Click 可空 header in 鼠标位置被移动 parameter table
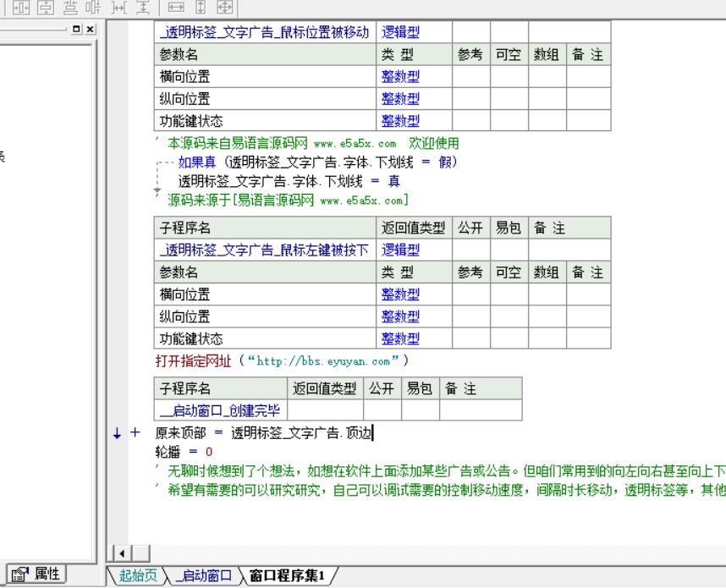Screen dimensions: 726x588 point(509,55)
